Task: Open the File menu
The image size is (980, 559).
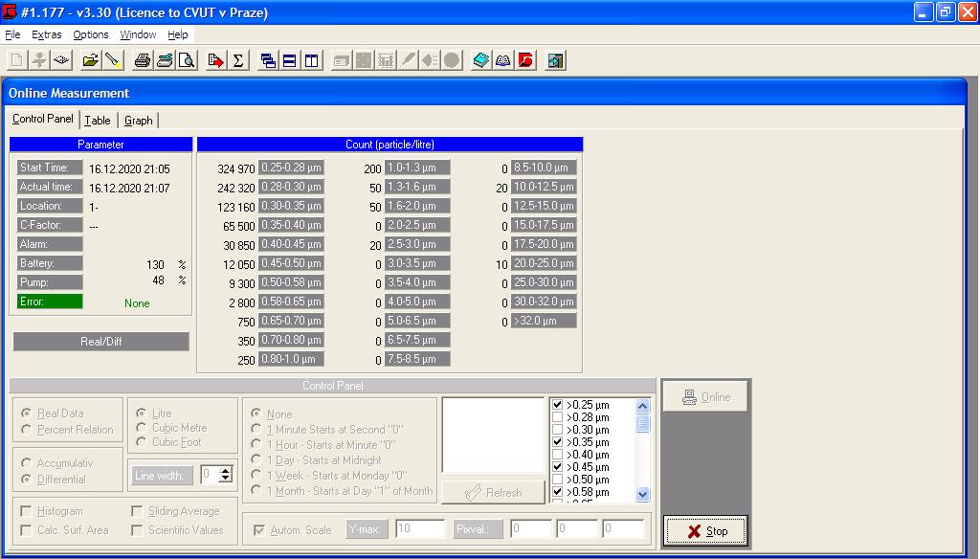Action: coord(12,34)
